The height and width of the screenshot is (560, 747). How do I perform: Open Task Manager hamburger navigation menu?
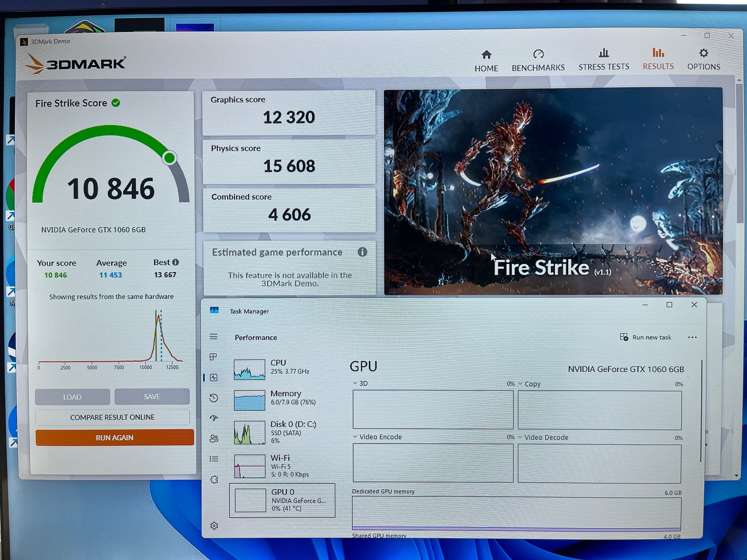[x=214, y=337]
